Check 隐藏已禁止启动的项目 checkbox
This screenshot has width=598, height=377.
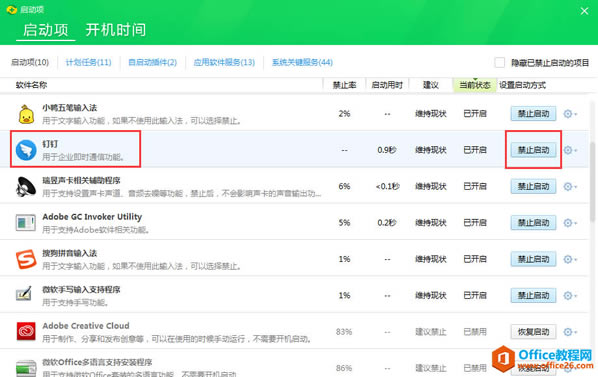[500, 62]
